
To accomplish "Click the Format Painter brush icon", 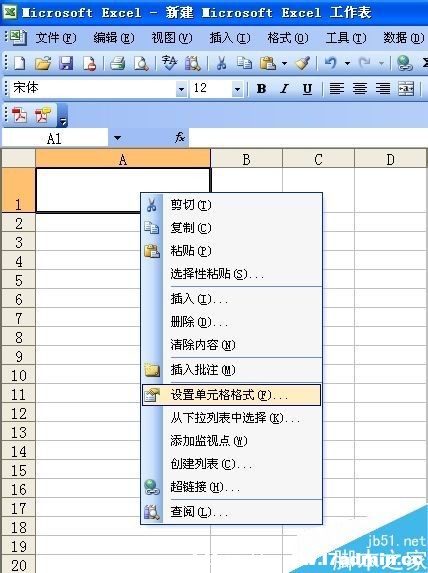I will [302, 64].
